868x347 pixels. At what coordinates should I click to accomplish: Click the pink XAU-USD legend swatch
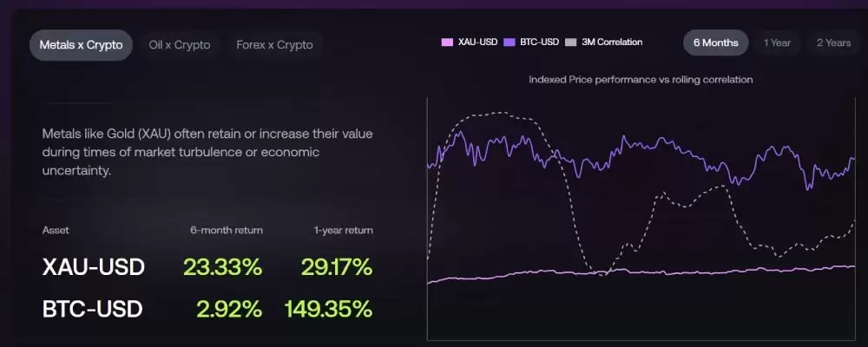[448, 42]
